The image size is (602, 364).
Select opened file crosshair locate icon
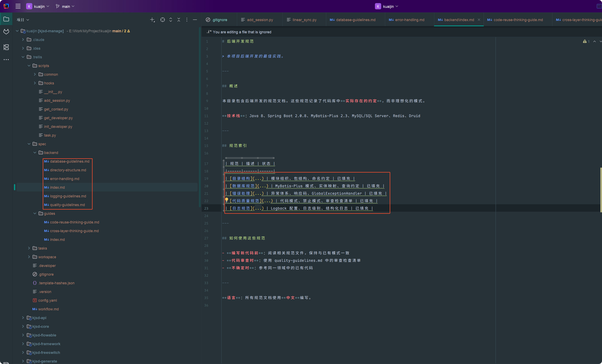(162, 20)
